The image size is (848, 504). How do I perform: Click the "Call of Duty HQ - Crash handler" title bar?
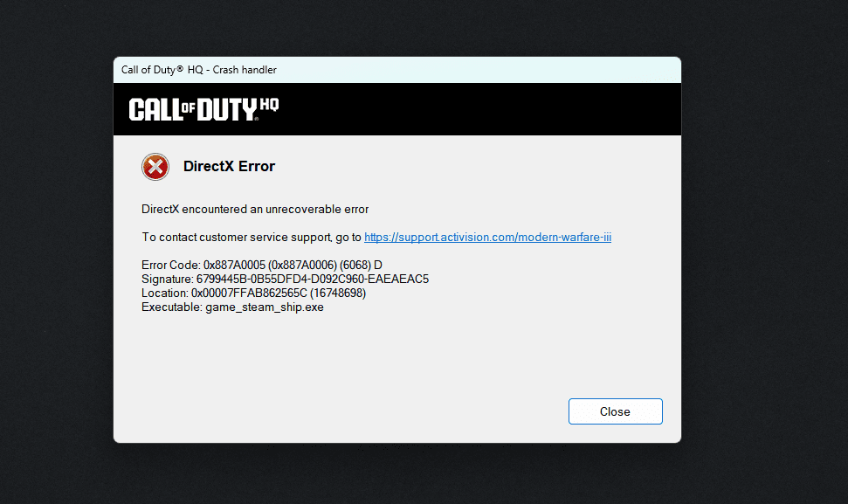(397, 70)
